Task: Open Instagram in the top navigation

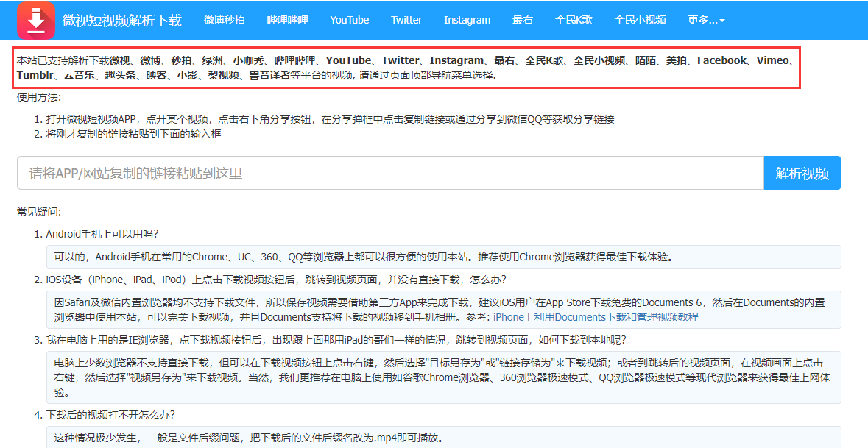Action: pyautogui.click(x=467, y=20)
